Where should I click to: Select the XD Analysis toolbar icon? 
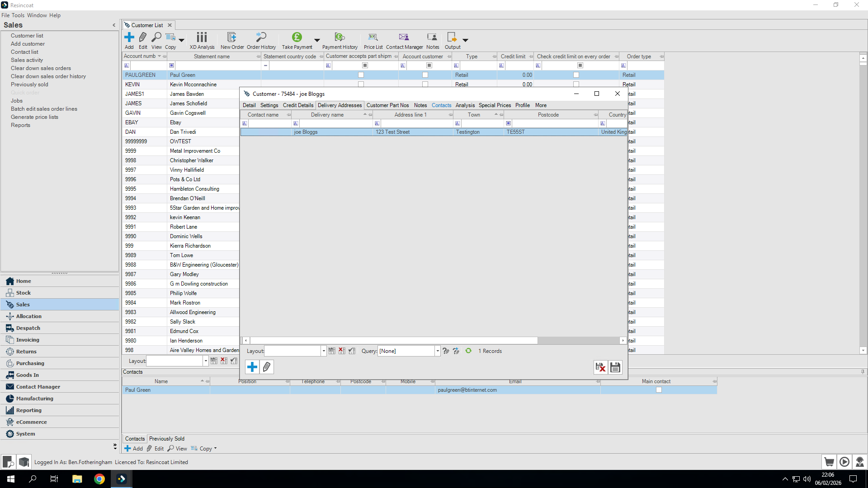click(x=202, y=40)
